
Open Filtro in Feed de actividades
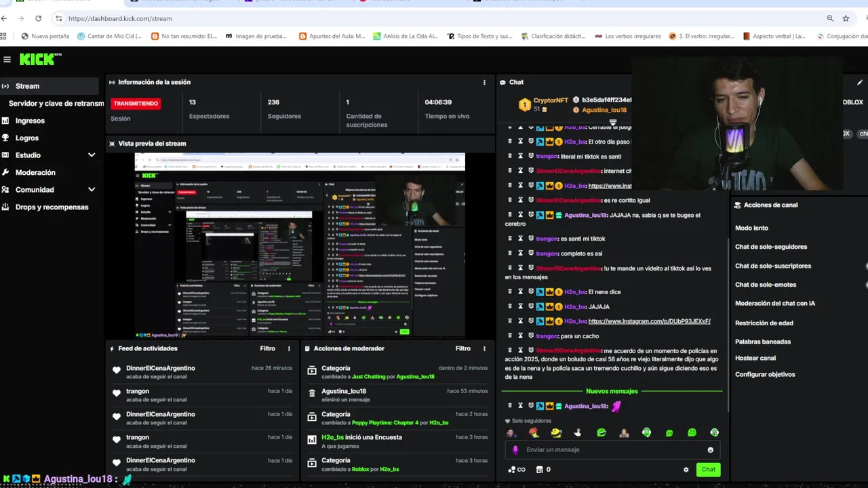coord(267,348)
